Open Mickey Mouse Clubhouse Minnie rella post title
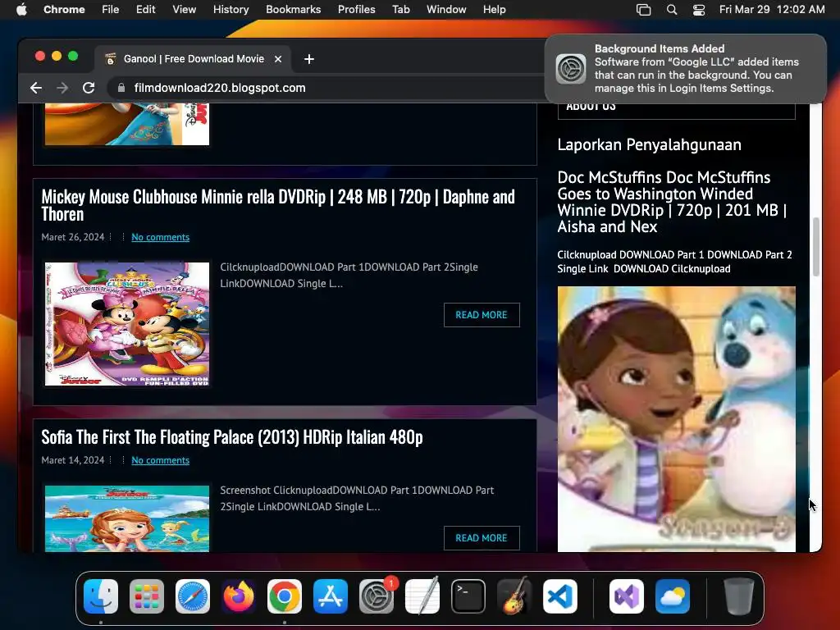 pos(278,205)
